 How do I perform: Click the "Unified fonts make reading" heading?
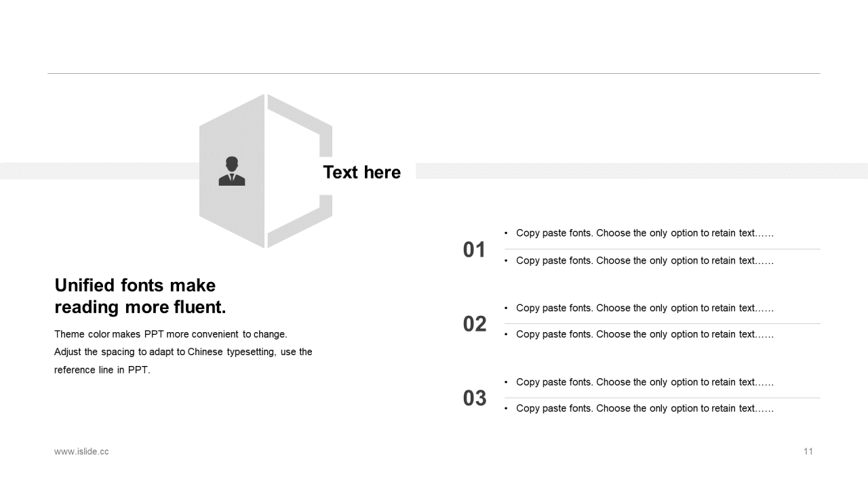(140, 296)
